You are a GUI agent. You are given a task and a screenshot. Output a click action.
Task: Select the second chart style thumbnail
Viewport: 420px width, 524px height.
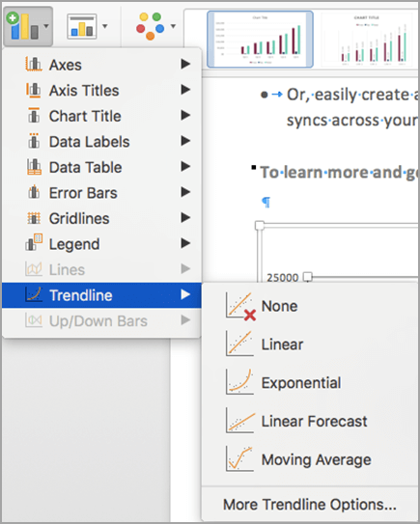click(x=367, y=40)
